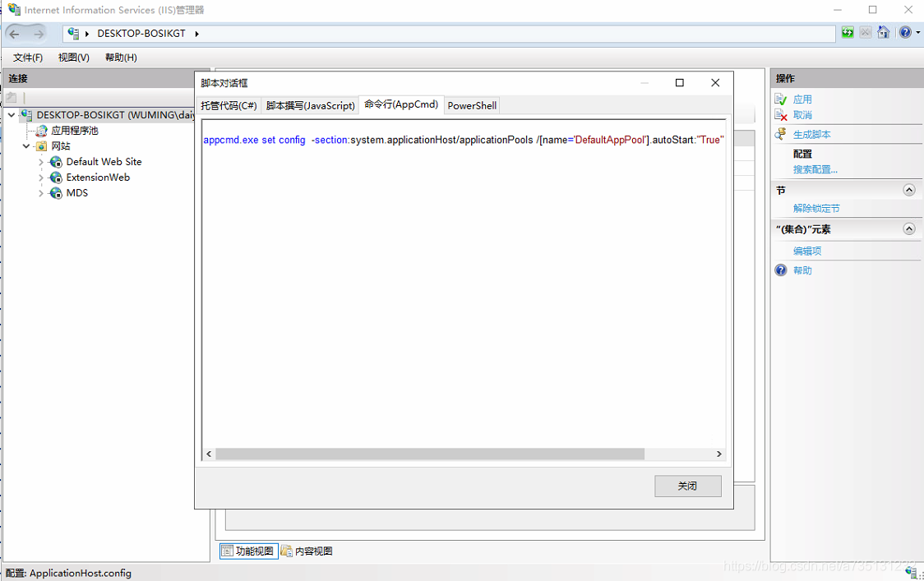This screenshot has height=581, width=924.
Task: Open the 帮助(H) menu
Action: [121, 58]
